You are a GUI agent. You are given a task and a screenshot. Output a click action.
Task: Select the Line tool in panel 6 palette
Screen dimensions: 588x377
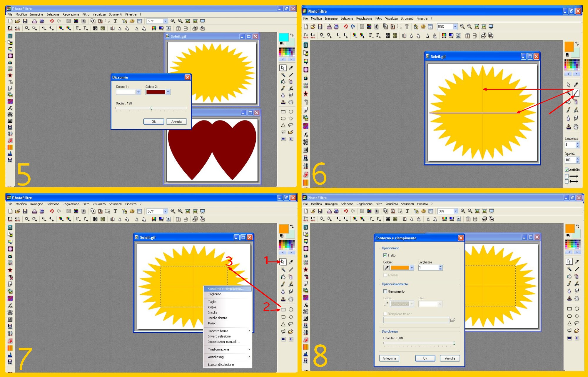576,93
